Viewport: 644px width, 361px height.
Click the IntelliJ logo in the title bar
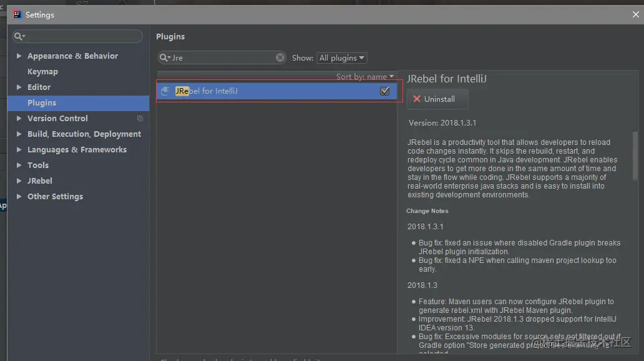(17, 15)
